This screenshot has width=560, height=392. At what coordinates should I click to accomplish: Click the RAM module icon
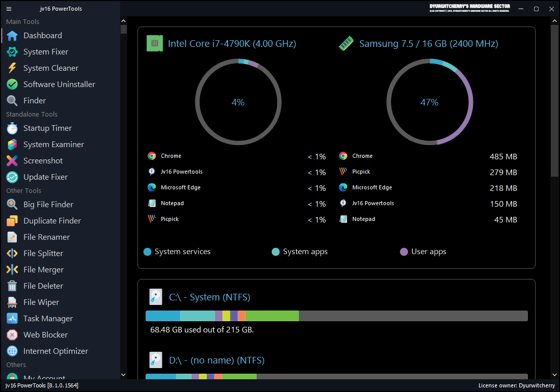tap(346, 44)
